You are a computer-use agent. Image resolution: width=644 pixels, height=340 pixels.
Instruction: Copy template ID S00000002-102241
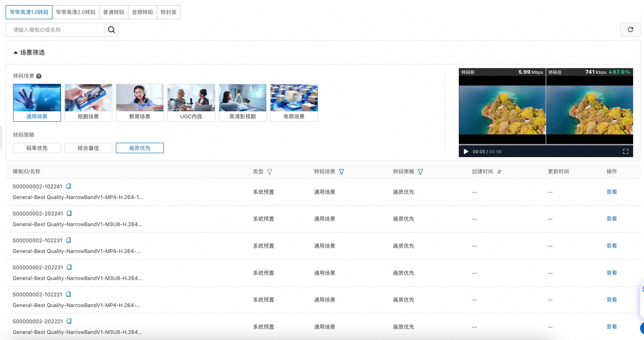[x=68, y=186]
